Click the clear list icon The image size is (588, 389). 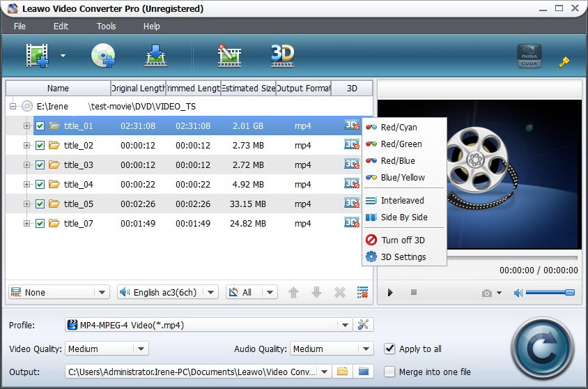coord(363,292)
